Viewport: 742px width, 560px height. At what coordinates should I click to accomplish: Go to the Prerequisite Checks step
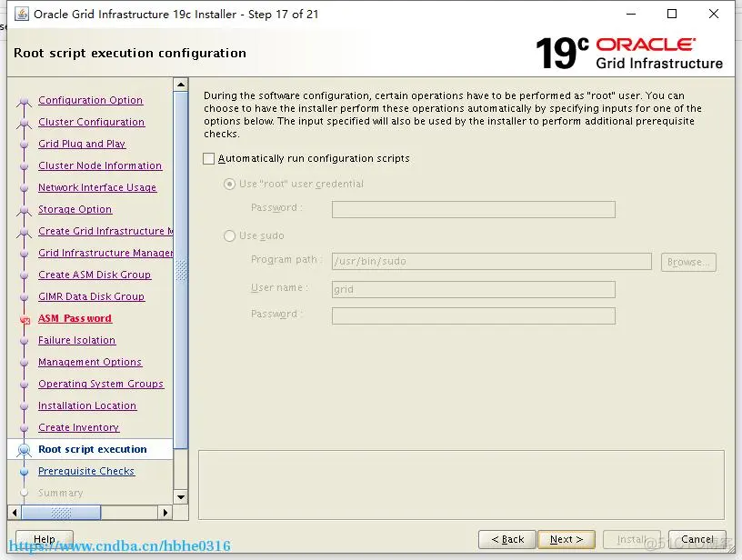point(86,471)
